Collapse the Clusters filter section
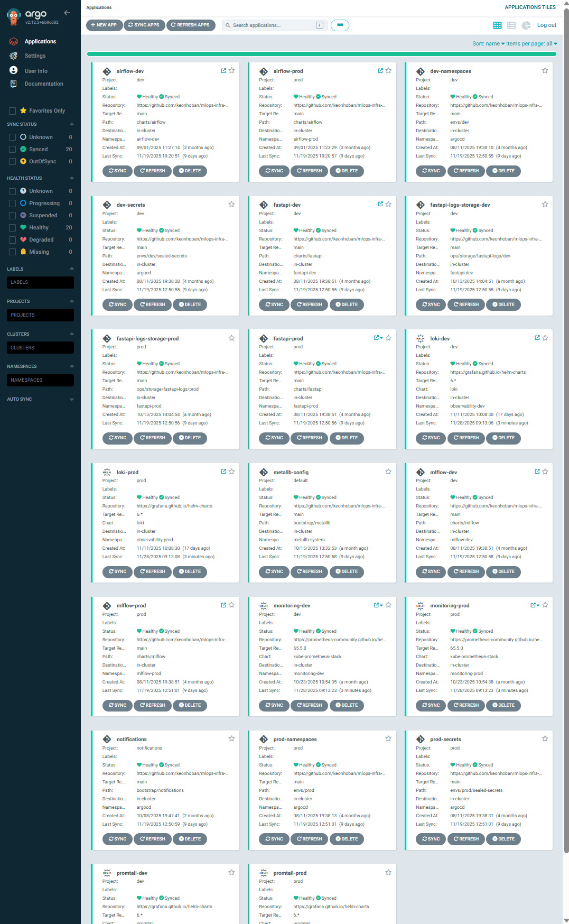569x924 pixels. pos(72,334)
